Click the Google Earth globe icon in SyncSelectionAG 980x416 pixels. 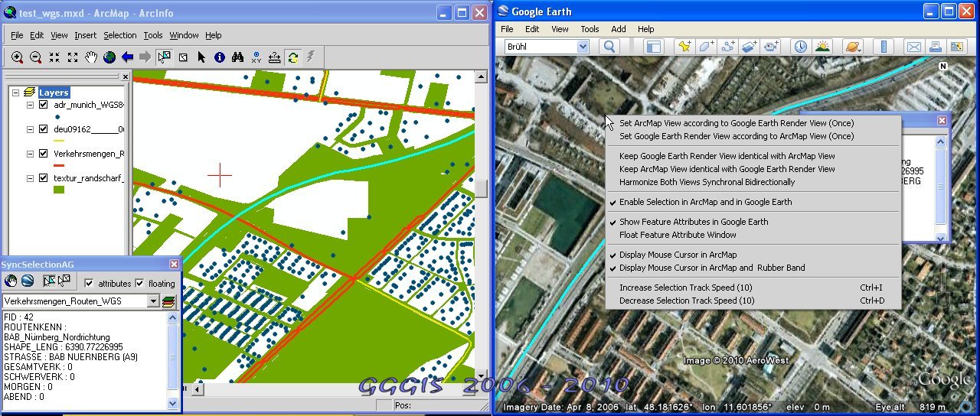[x=28, y=281]
